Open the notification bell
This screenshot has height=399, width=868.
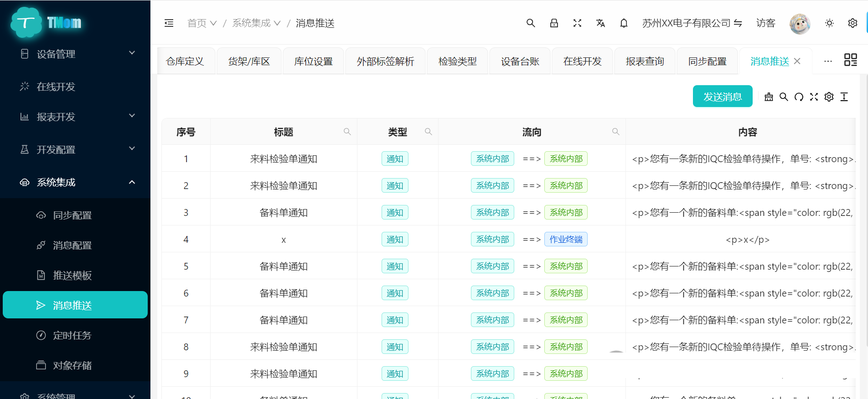(624, 23)
